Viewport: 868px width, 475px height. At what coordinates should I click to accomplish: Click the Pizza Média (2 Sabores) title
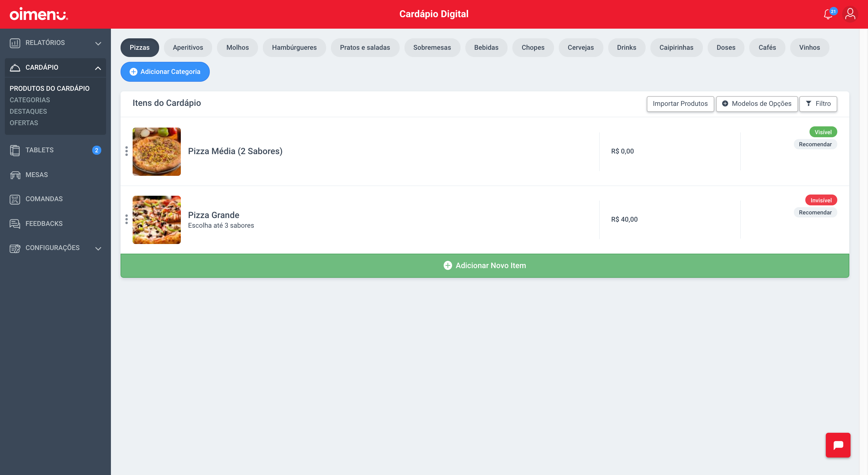point(235,151)
